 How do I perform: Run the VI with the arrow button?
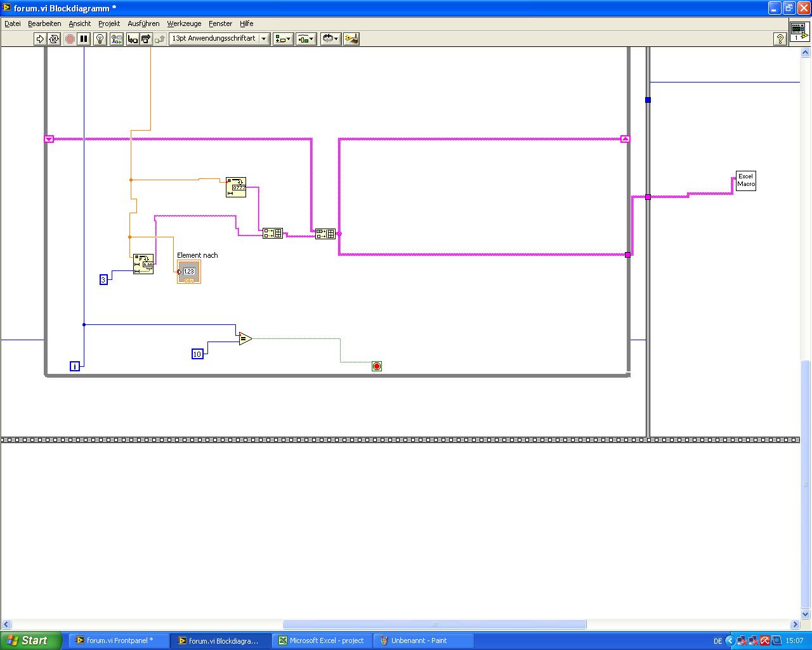click(x=40, y=39)
